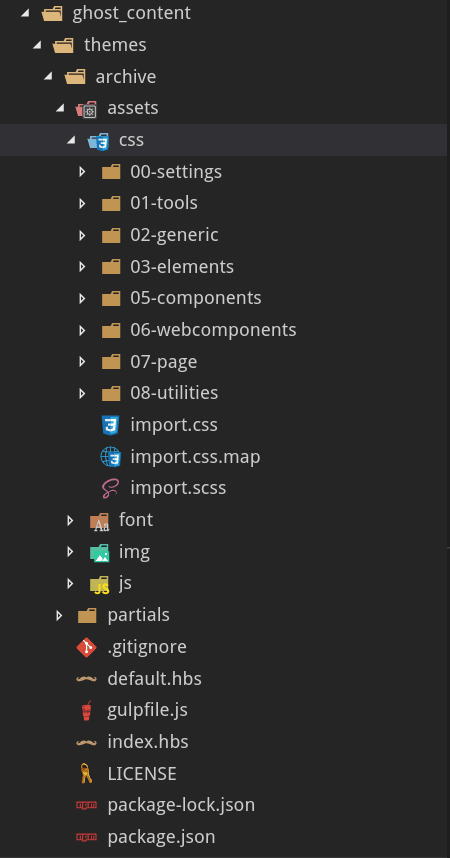This screenshot has height=858, width=450.
Task: Click the img folder picture icon
Action: (x=100, y=553)
